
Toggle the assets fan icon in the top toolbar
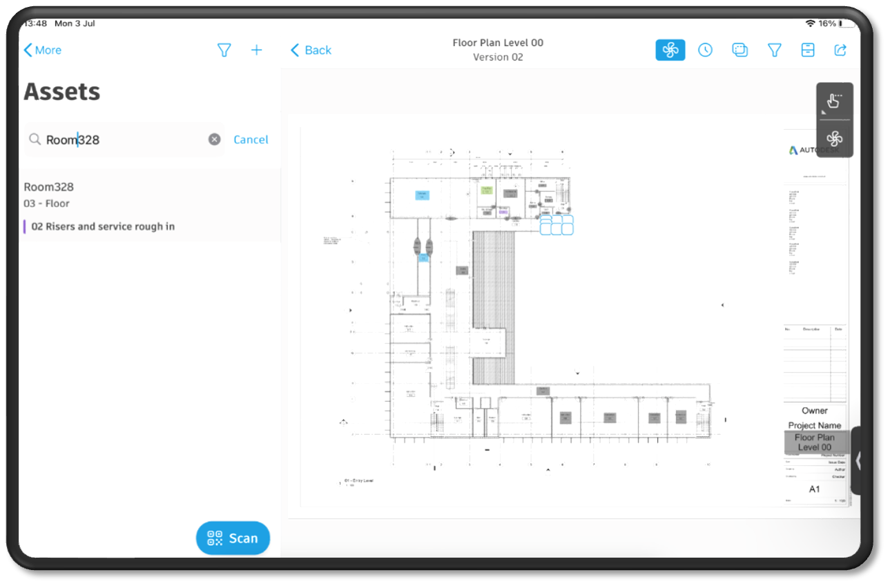[670, 50]
